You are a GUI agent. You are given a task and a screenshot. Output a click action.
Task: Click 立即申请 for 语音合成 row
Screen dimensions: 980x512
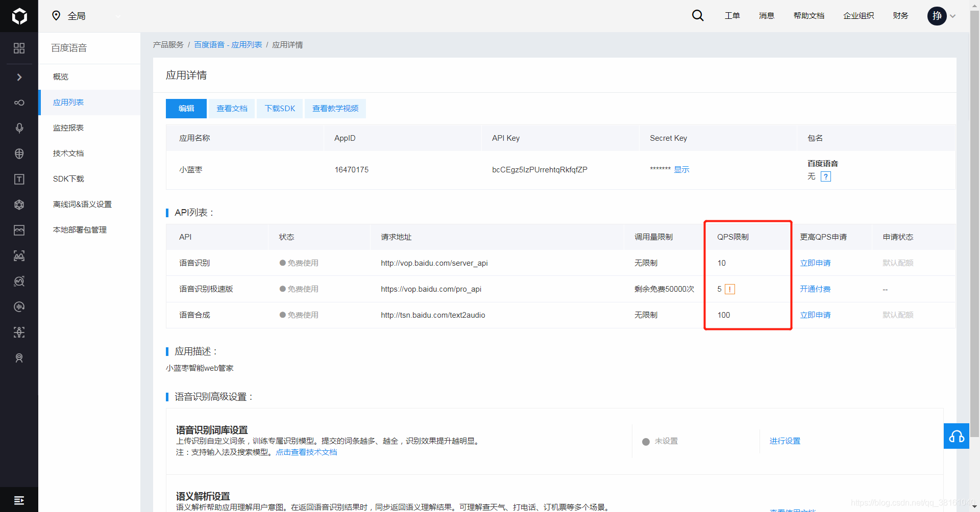point(815,315)
